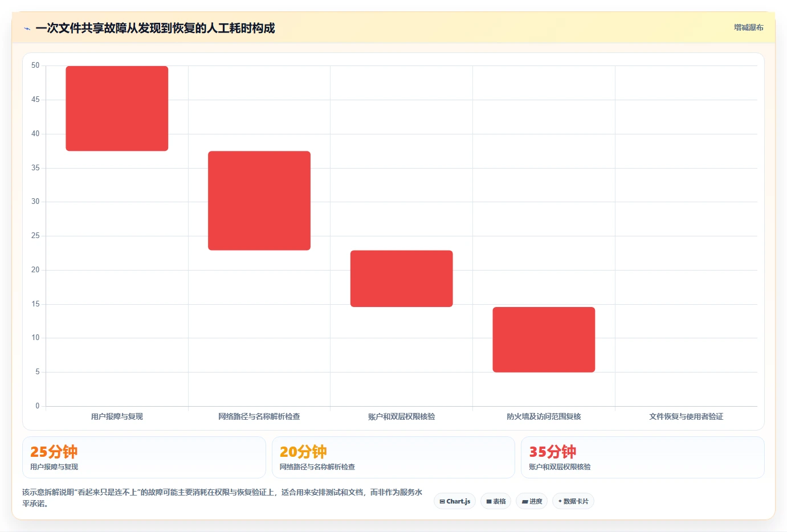This screenshot has height=532, width=787.
Task: Click the x-axis label 账户和双层权限核验
Action: [x=402, y=417]
